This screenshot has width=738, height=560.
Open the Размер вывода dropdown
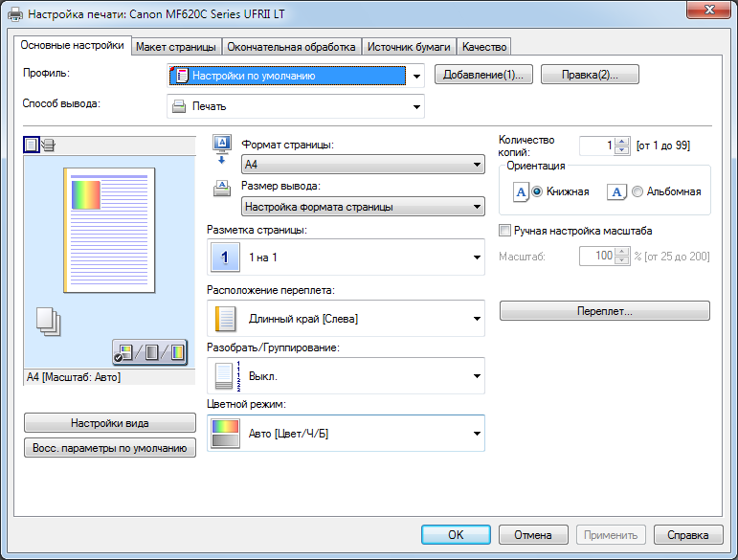pyautogui.click(x=363, y=207)
